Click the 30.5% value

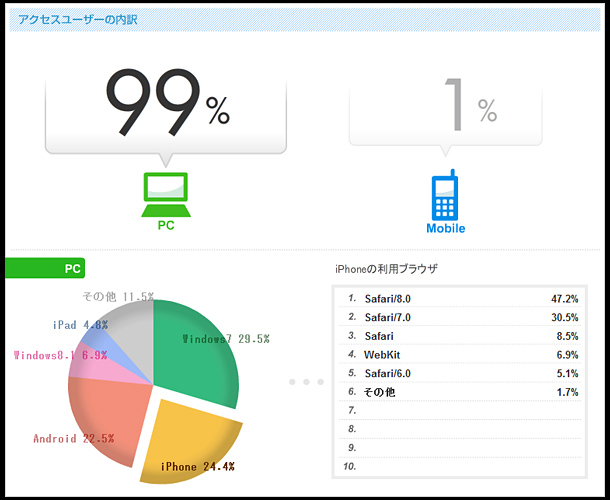564,318
